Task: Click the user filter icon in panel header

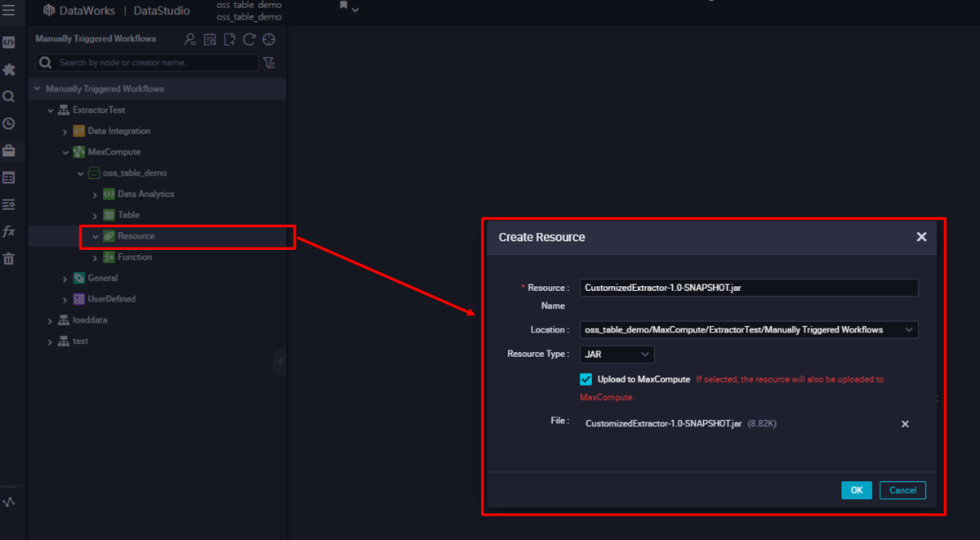Action: point(190,39)
